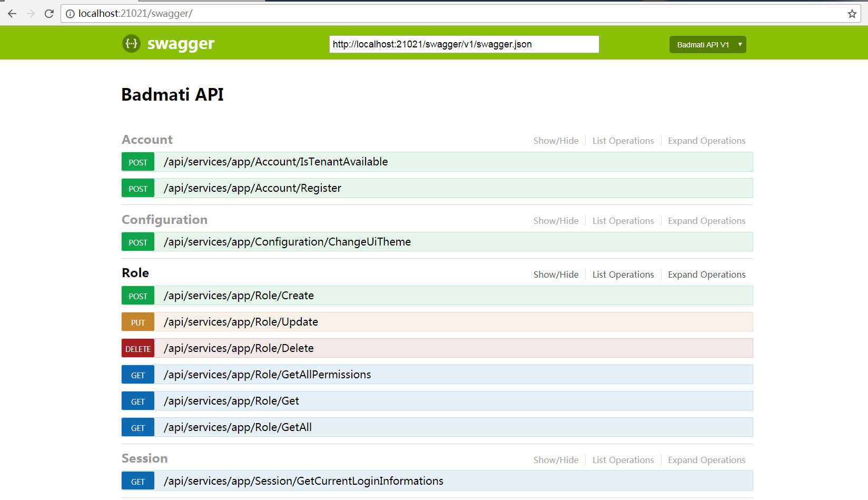Open the Role/Create endpoint path
Screen dimensions: 868x500
239,296
